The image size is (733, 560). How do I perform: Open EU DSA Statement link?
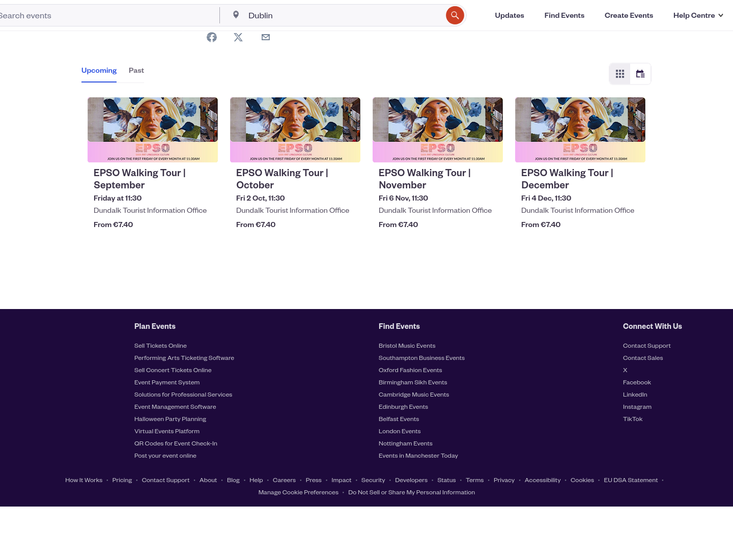(x=631, y=480)
